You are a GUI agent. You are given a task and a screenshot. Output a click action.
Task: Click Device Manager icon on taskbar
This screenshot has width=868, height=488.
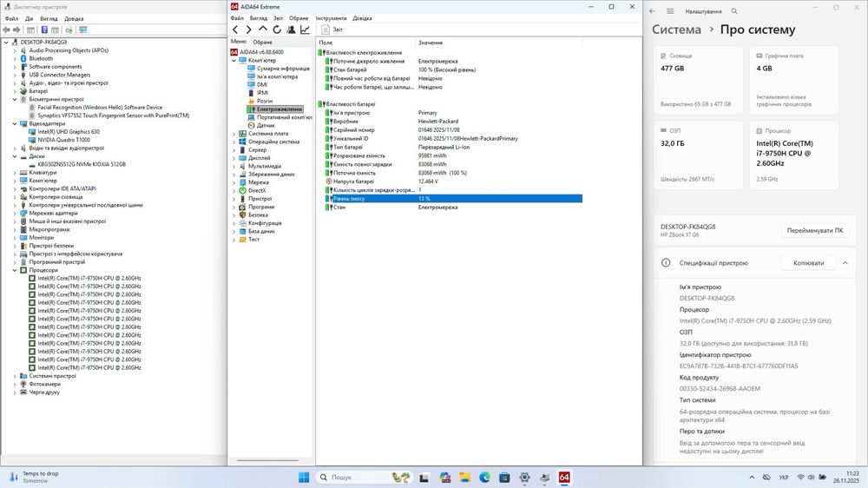tap(545, 478)
